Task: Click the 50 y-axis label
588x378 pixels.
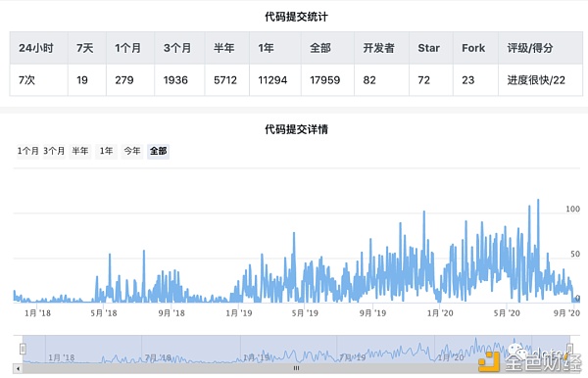Action: point(575,254)
